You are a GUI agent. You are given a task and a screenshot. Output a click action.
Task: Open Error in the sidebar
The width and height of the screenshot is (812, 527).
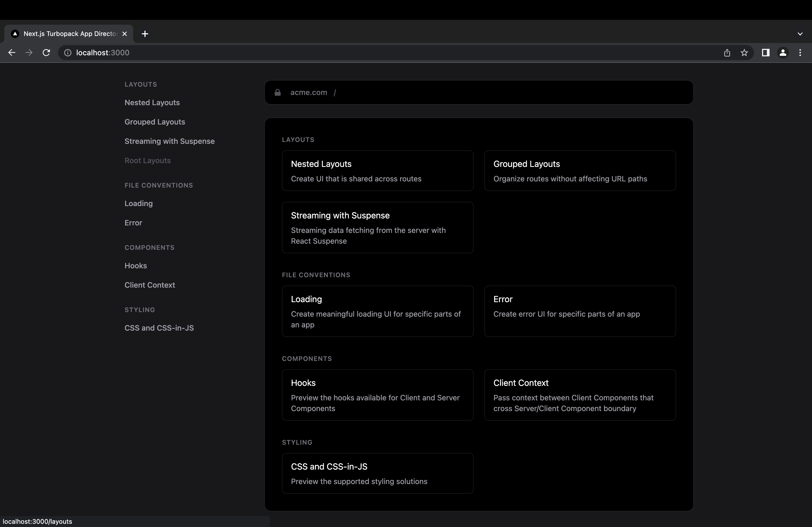point(133,223)
